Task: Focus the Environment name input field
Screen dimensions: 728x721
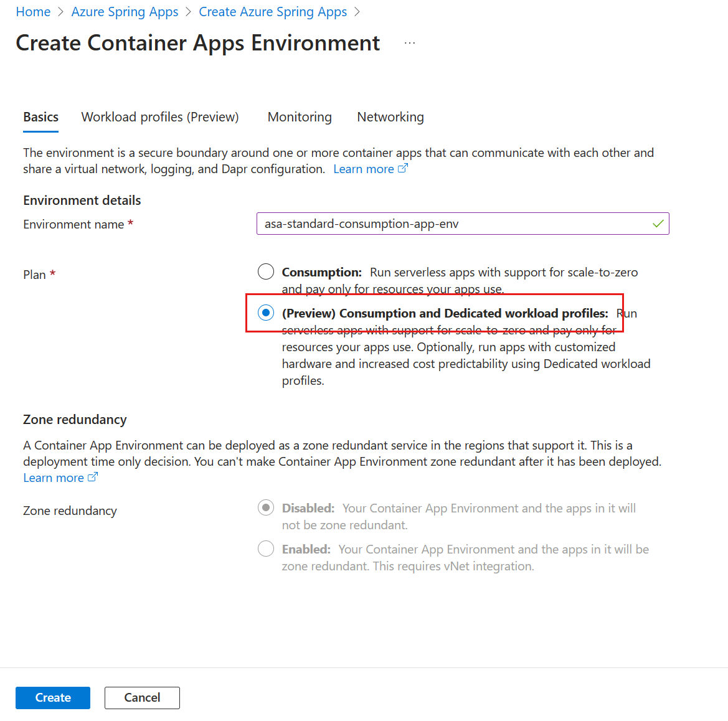Action: click(x=463, y=224)
